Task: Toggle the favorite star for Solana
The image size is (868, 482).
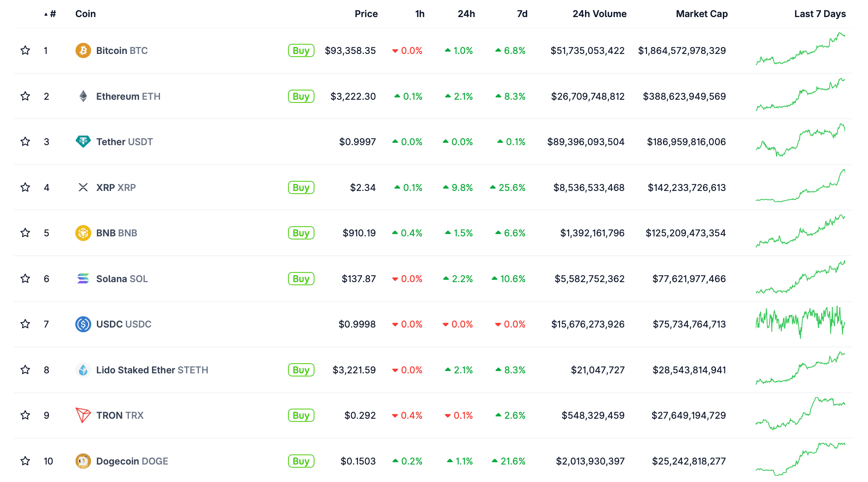Action: pos(25,279)
